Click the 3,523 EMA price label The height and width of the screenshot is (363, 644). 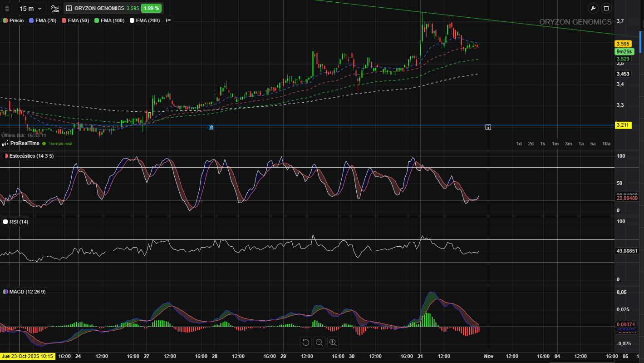coord(623,59)
